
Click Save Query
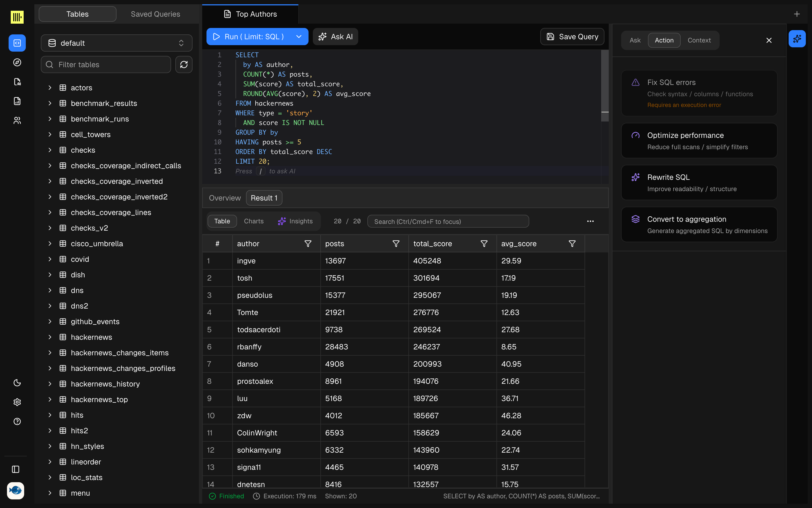(572, 37)
